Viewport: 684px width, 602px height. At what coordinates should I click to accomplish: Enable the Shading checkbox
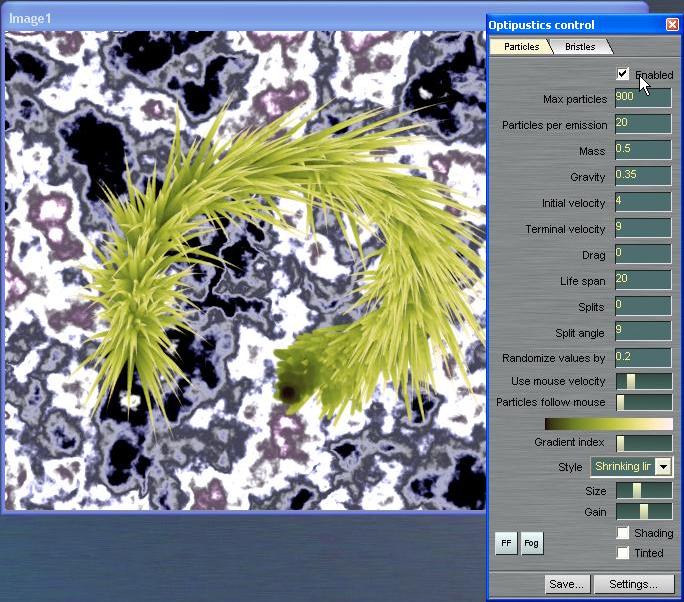tap(623, 533)
